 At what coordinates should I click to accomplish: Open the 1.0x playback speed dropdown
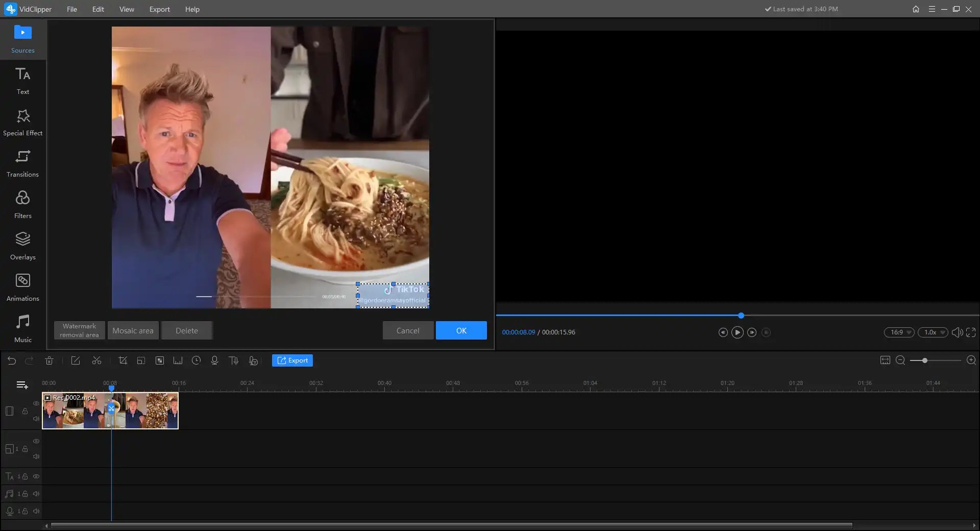click(x=933, y=332)
